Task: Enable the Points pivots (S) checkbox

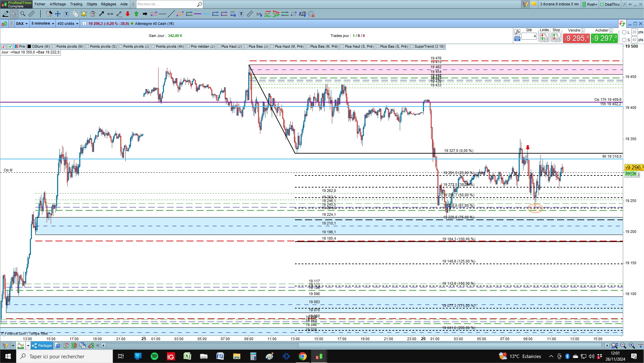Action: point(87,47)
